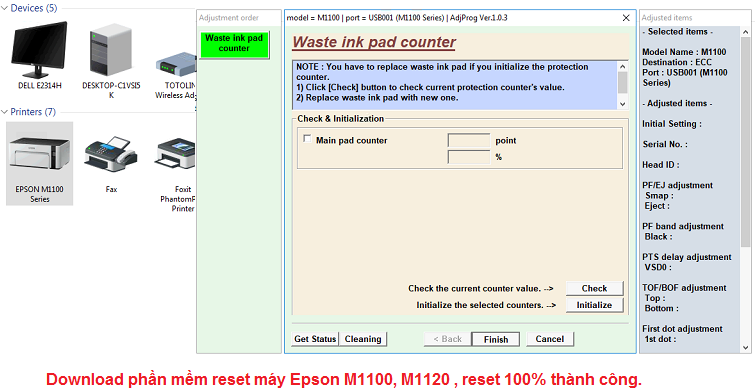Viewport: 755px width, 392px height.
Task: Select the TOTOLINK wireless adapter icon
Action: pos(176,65)
